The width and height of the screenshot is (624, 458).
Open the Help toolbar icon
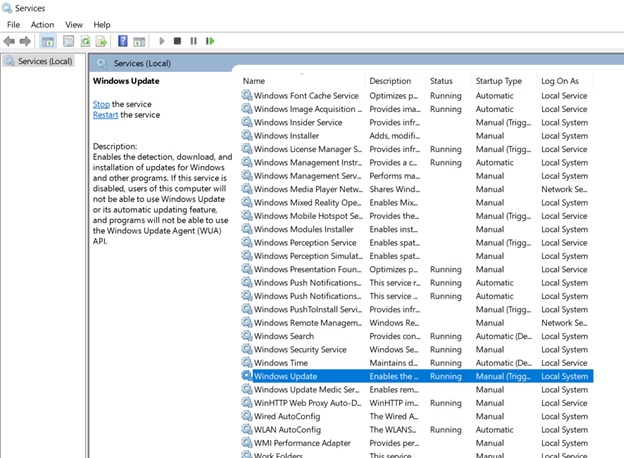click(x=123, y=41)
